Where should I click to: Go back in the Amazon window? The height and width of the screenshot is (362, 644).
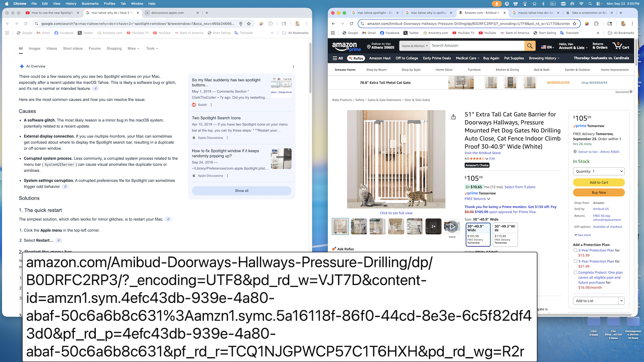[333, 23]
